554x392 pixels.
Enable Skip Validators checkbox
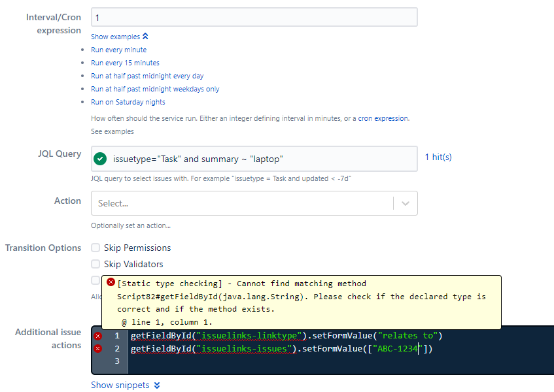(x=95, y=264)
